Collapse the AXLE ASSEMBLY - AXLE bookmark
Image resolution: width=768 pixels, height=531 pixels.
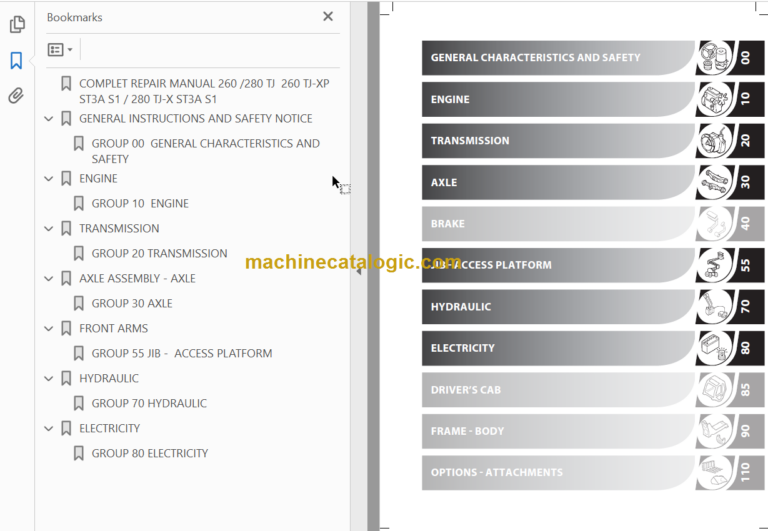48,279
